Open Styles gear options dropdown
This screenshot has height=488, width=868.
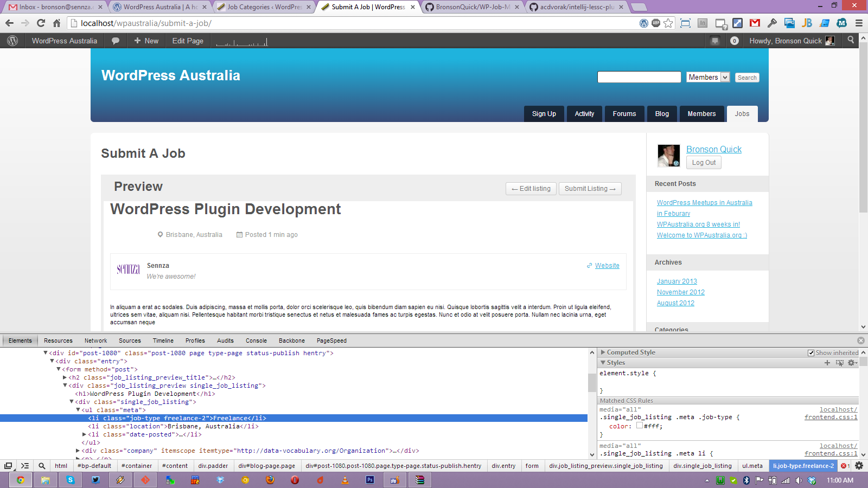coord(853,363)
